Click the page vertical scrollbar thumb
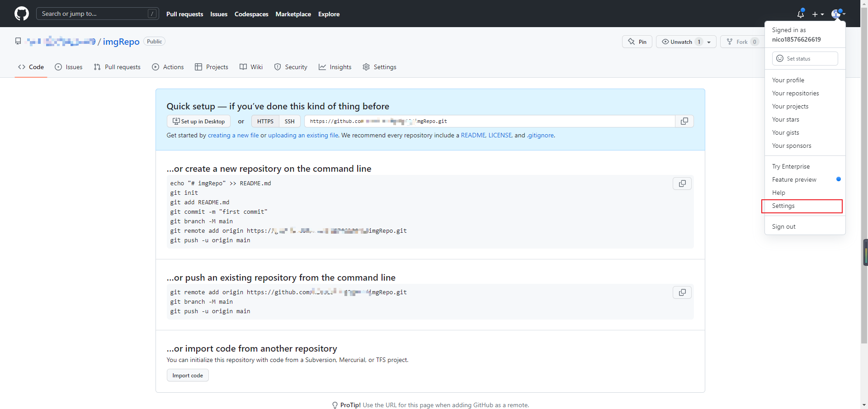 point(864,176)
